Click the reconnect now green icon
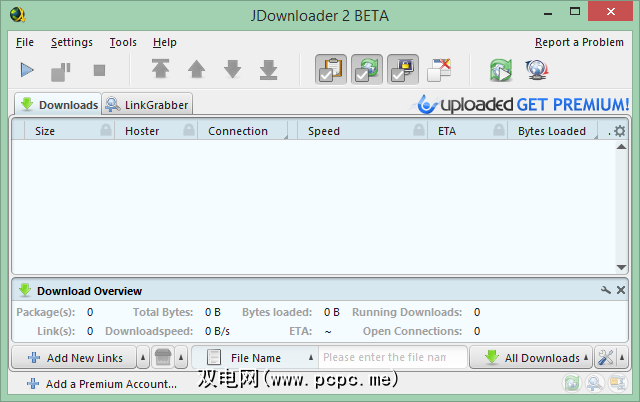The image size is (640, 402). [x=501, y=70]
